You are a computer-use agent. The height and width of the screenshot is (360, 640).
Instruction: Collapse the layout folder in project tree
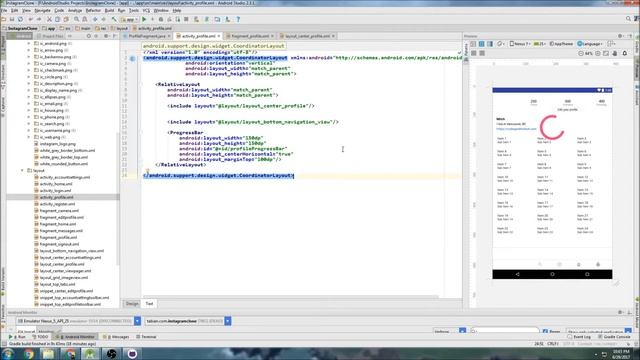pos(22,171)
